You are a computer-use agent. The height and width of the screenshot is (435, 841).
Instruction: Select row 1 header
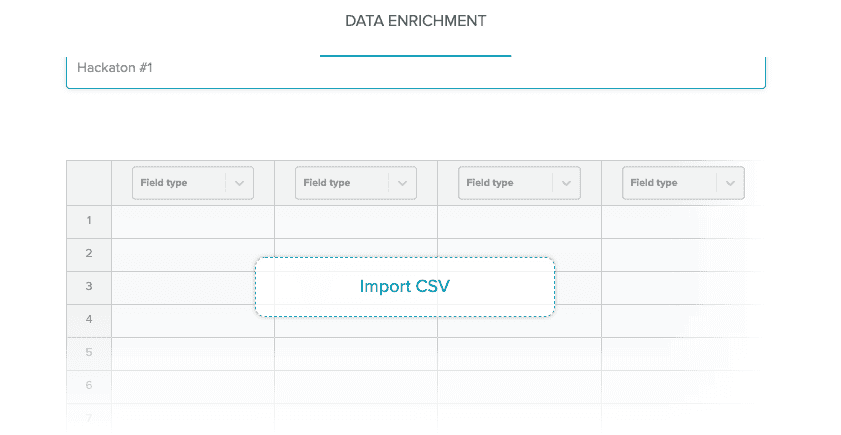point(89,220)
